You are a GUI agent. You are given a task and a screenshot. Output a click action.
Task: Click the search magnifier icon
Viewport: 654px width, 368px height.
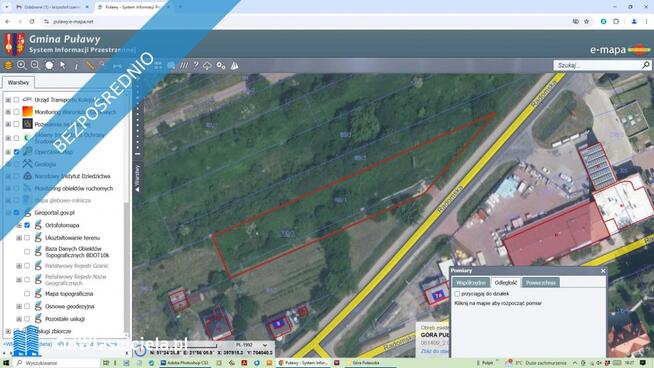(646, 65)
